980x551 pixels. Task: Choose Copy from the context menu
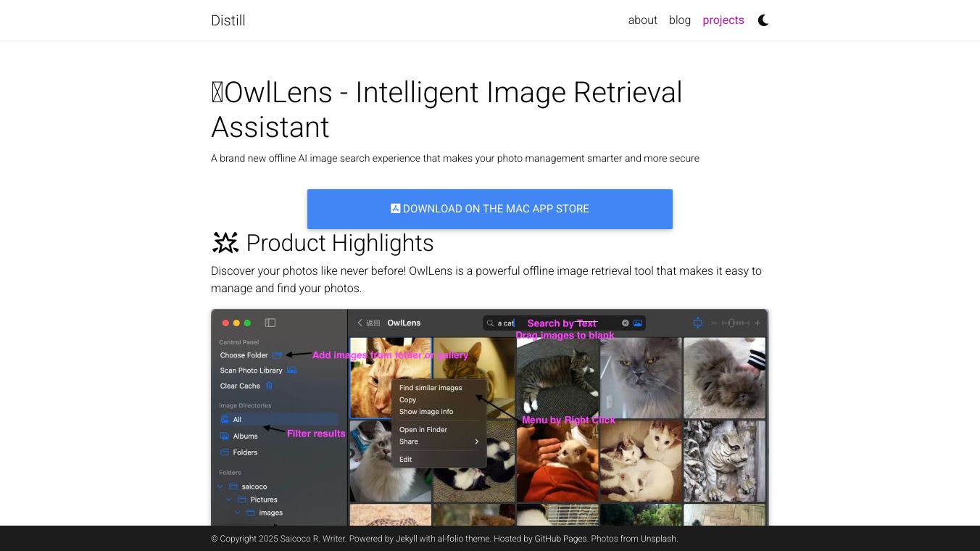tap(408, 399)
